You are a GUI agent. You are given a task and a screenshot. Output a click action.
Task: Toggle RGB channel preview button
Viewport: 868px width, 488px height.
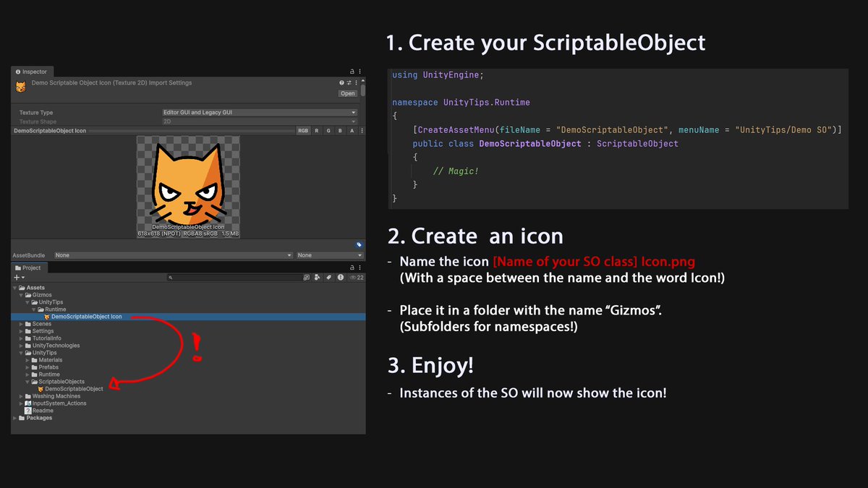pos(303,131)
